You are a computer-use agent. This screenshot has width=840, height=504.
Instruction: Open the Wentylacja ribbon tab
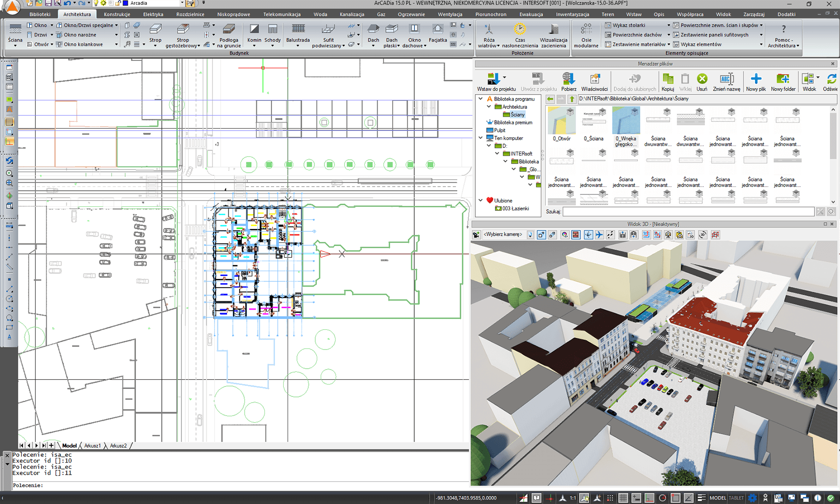pos(450,14)
